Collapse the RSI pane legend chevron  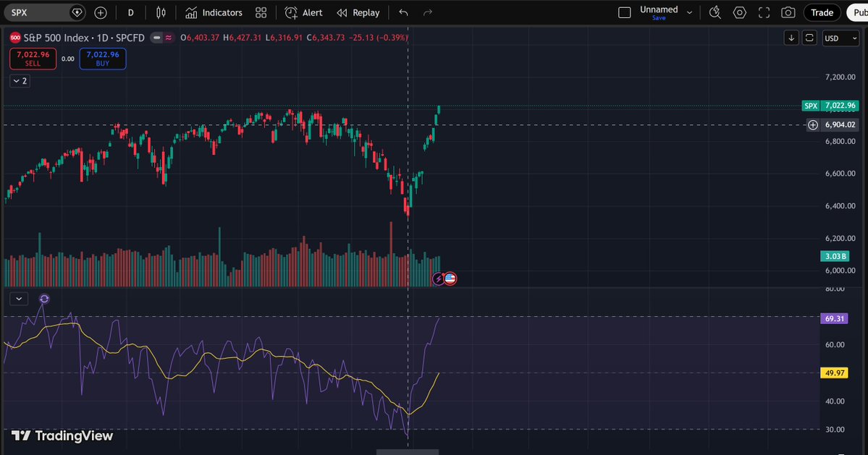19,299
